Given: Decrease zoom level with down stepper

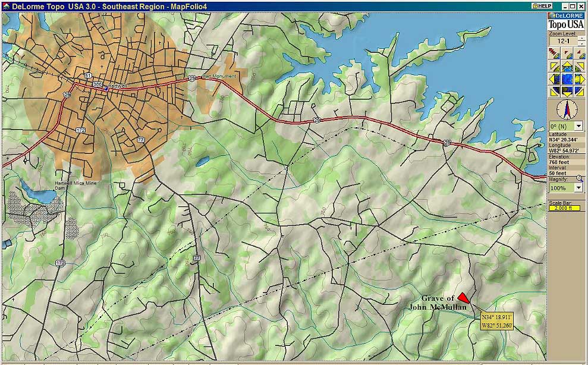Looking at the screenshot, I should click(581, 43).
